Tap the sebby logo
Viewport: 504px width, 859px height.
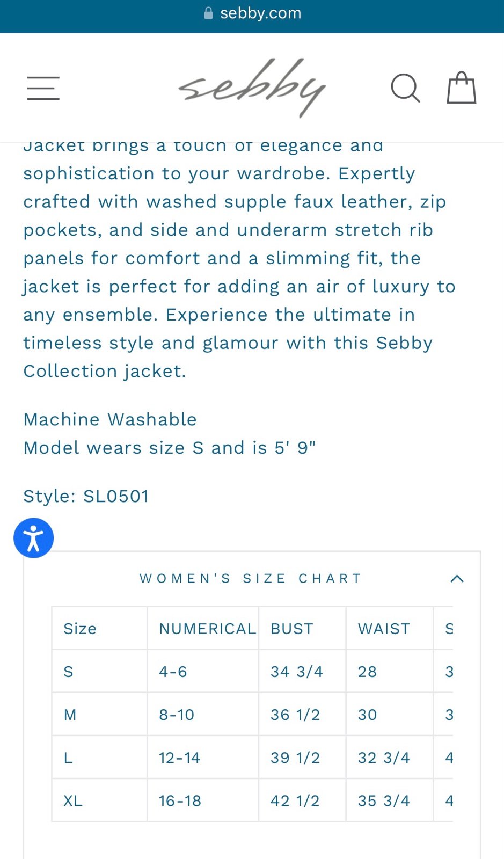(252, 88)
